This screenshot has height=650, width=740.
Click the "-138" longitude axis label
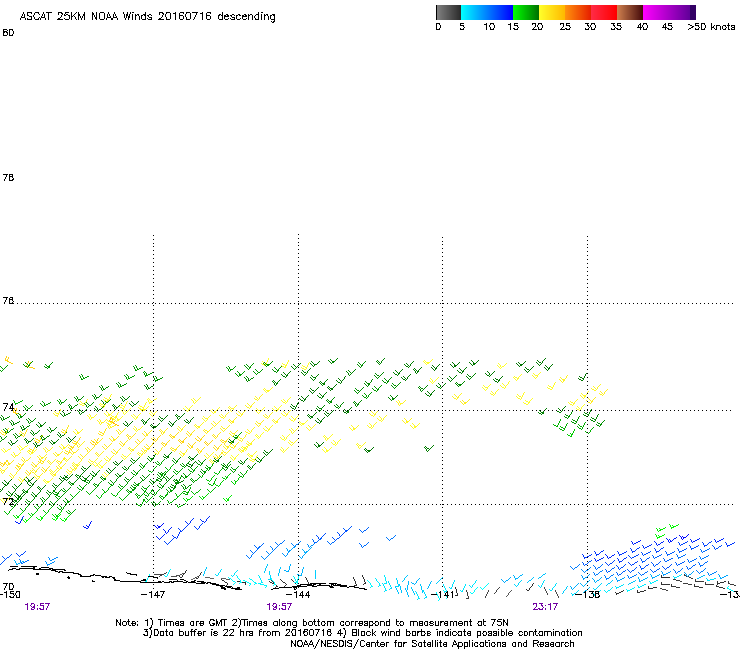pyautogui.click(x=588, y=595)
